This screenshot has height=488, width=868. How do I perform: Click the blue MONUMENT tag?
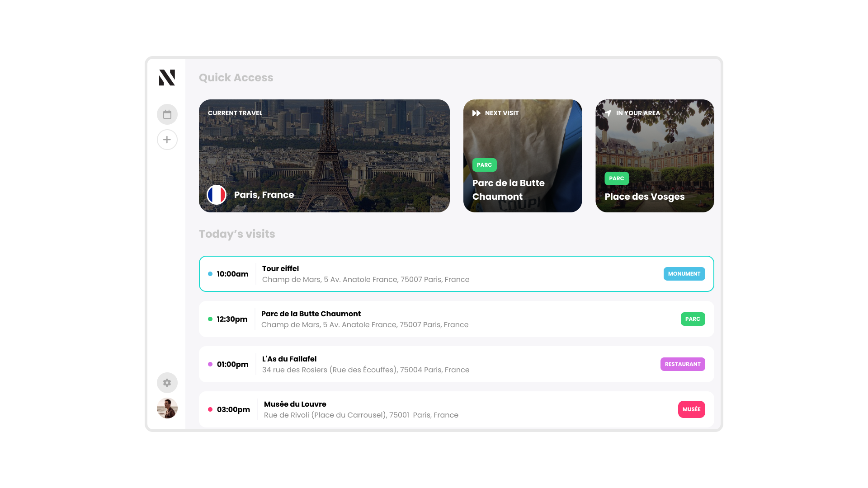tap(684, 274)
